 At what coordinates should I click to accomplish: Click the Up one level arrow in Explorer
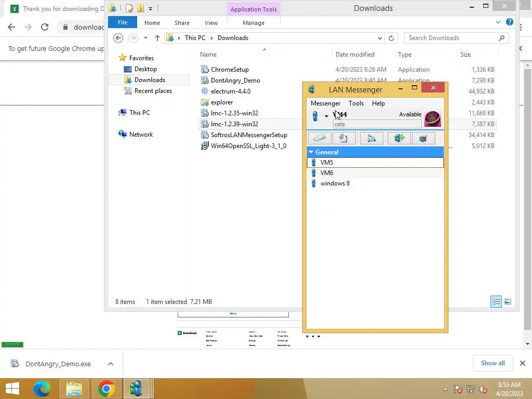pos(157,38)
